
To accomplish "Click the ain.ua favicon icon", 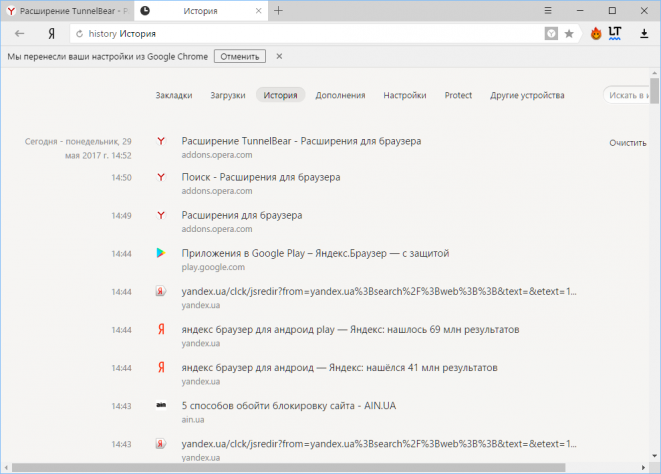I will [161, 405].
